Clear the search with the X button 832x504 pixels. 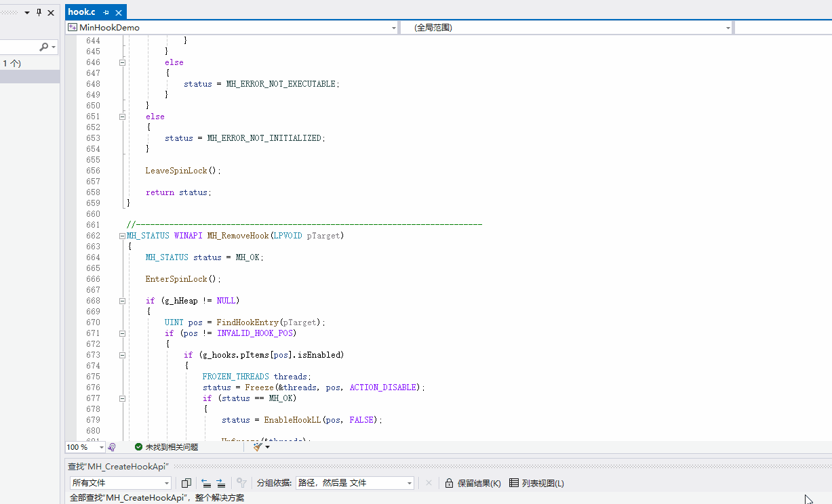429,482
